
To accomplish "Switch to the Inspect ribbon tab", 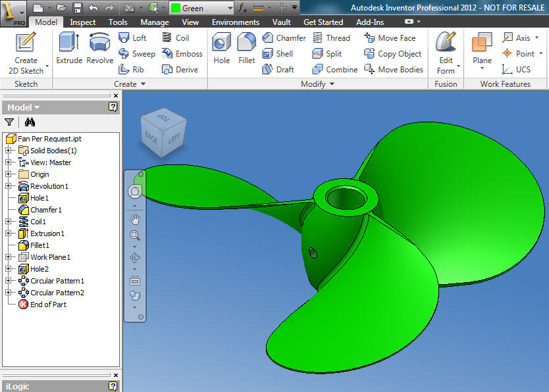I will pos(83,22).
